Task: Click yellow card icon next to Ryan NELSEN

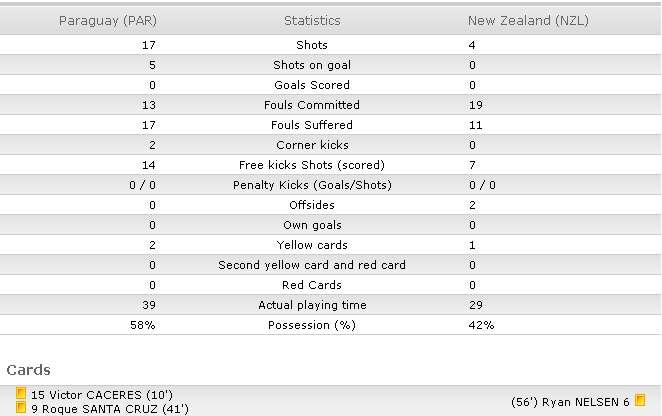Action: [640, 400]
